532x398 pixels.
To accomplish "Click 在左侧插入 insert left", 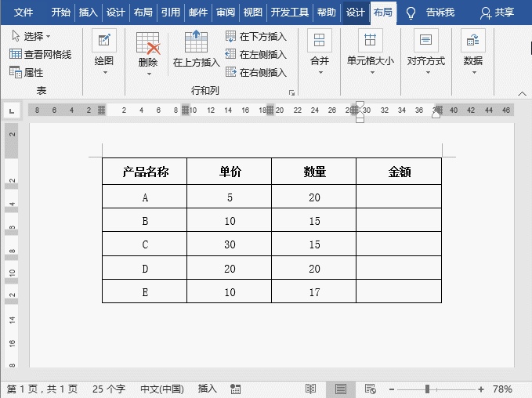I will [256, 54].
